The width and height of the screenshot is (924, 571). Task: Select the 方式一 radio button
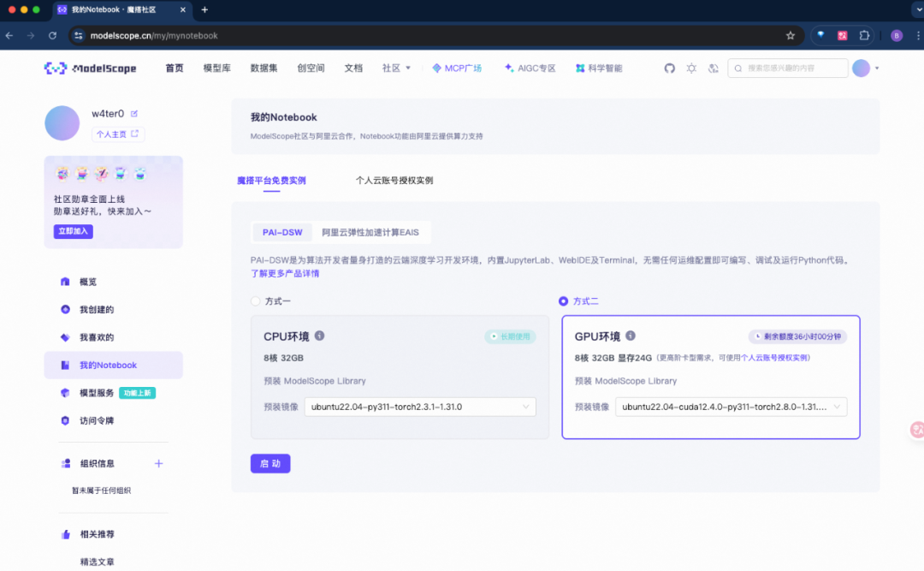[256, 301]
